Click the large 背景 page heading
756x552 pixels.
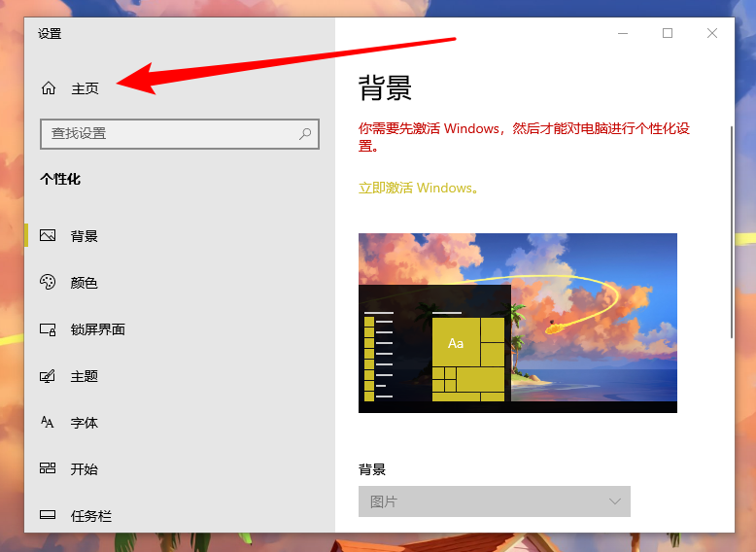coord(385,88)
